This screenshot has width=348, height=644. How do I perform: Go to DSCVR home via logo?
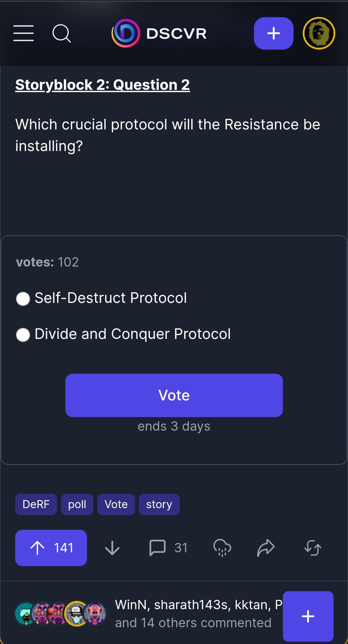pyautogui.click(x=159, y=33)
